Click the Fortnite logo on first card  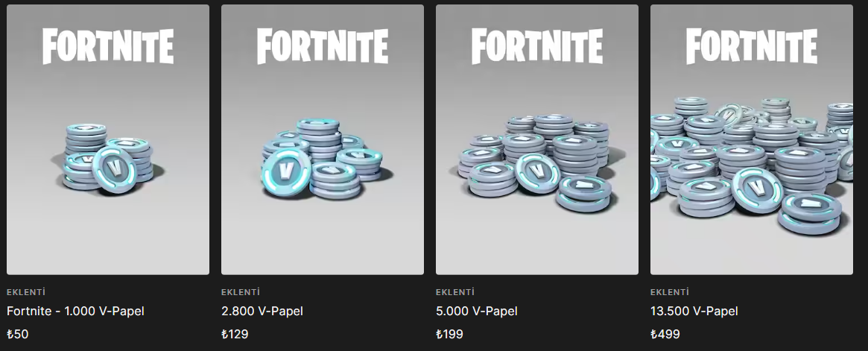click(x=108, y=46)
